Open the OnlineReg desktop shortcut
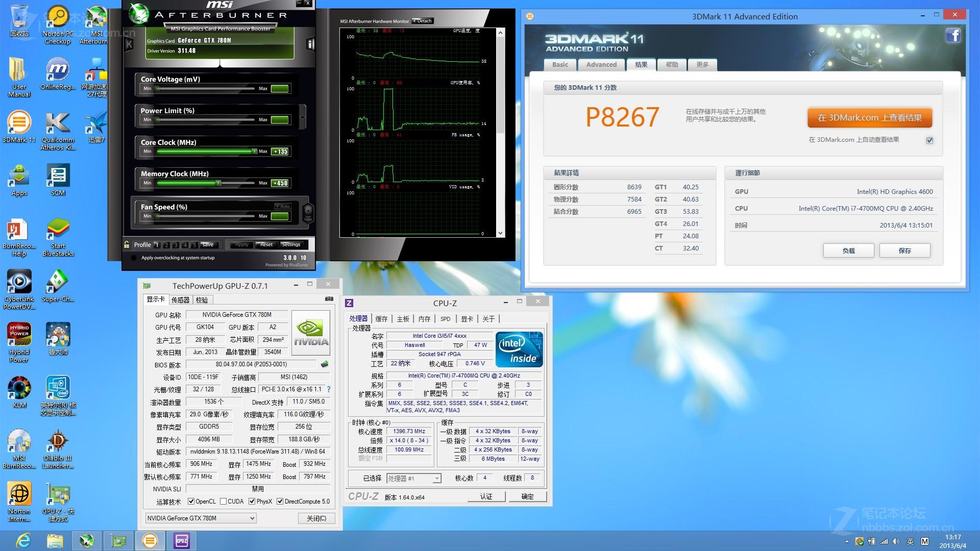The image size is (980, 551). pos(58,74)
